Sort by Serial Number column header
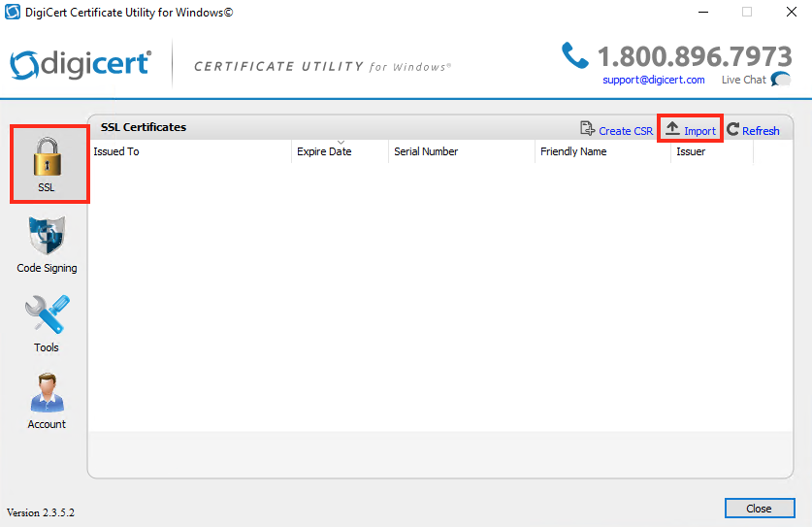Screen dimensions: 812x527 (x=426, y=151)
